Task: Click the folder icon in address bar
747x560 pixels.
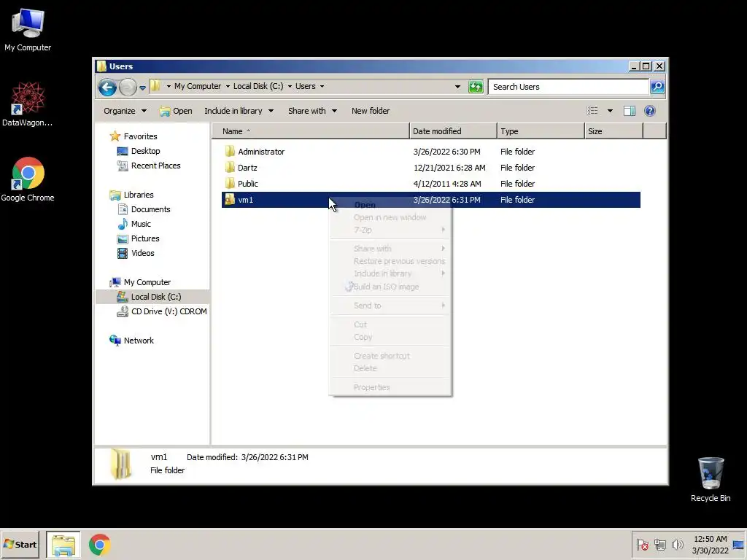Action: click(155, 86)
